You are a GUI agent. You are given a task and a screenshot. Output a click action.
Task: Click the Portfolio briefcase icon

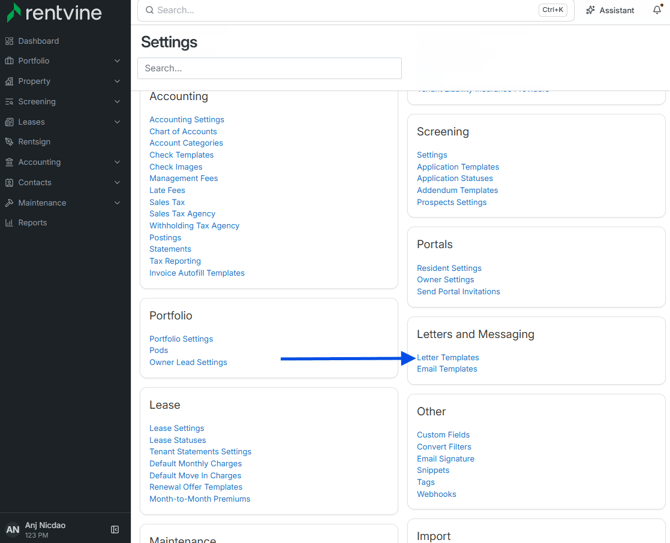click(9, 61)
